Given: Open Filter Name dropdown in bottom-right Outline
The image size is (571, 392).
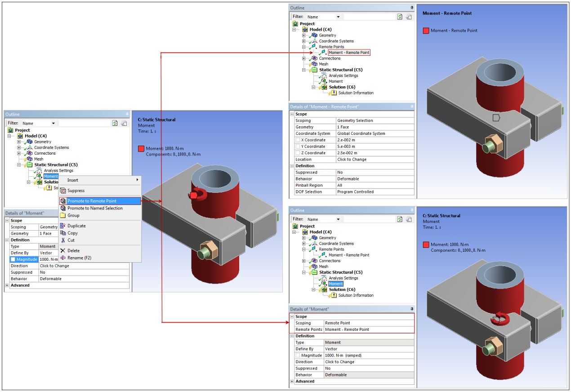Looking at the screenshot, I should (338, 219).
